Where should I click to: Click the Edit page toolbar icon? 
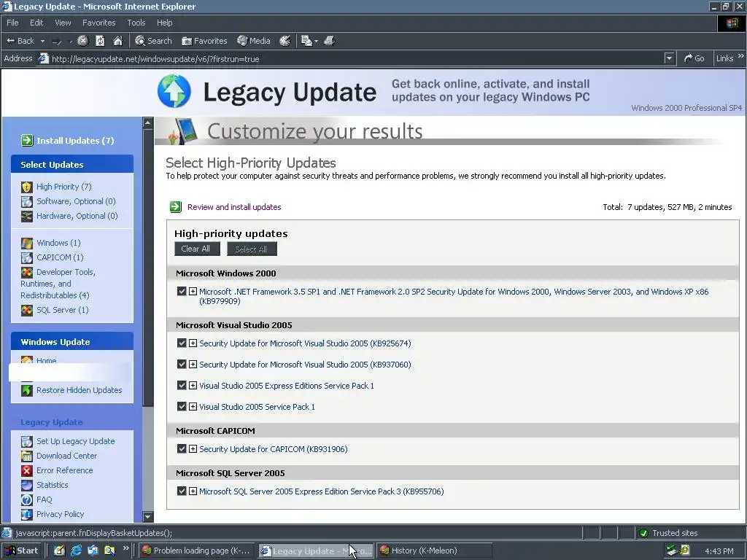point(306,41)
